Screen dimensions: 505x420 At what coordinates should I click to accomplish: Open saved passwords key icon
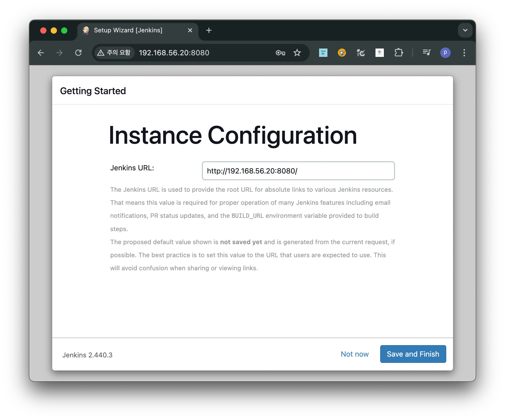[x=280, y=53]
